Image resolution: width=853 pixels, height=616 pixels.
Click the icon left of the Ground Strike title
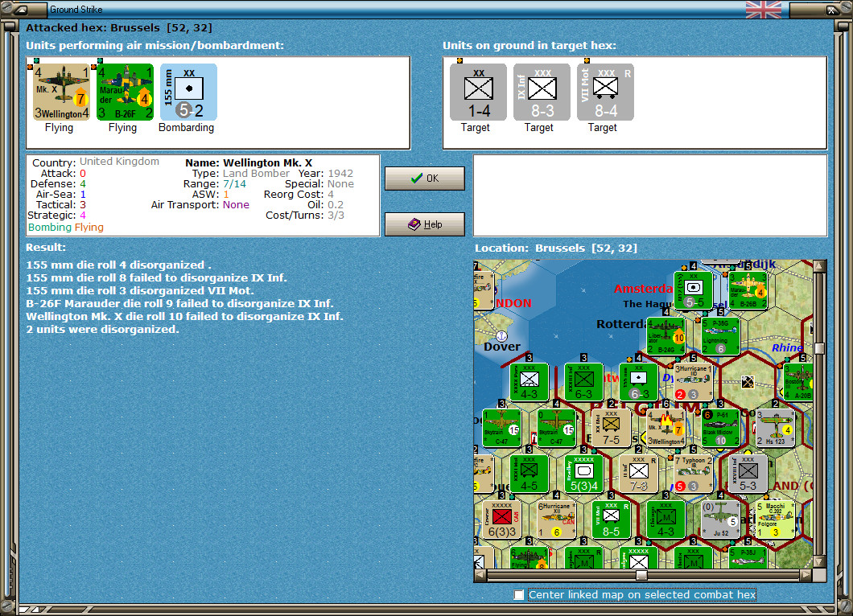pos(22,9)
